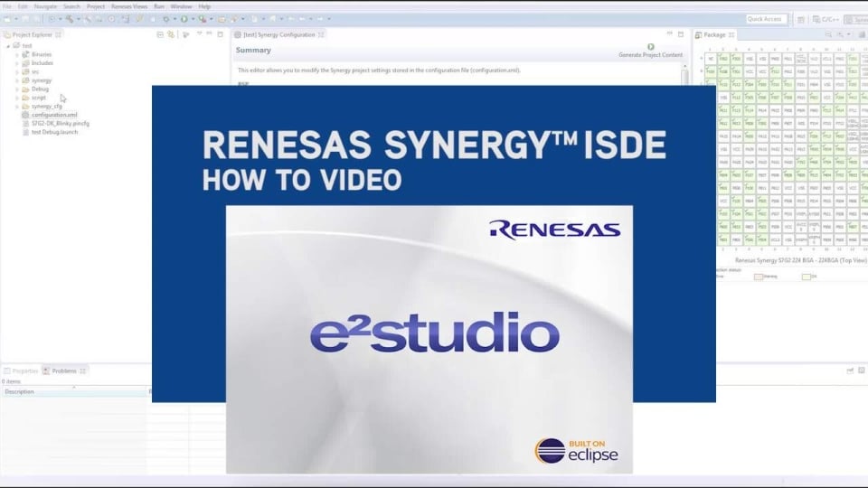Click the Quick Access search field
868x488 pixels.
(768, 19)
